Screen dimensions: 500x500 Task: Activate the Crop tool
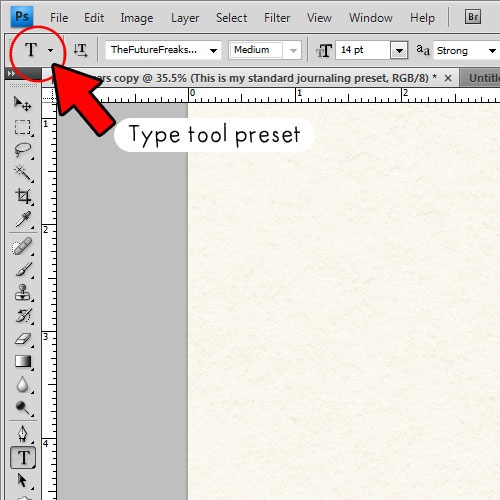click(22, 196)
